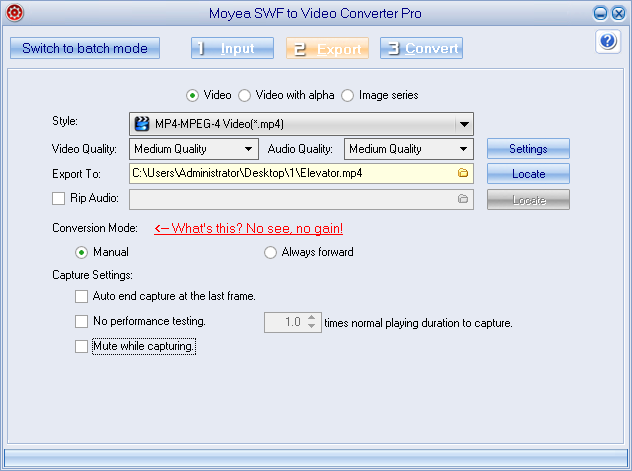Minimize the converter window
Image resolution: width=632 pixels, height=471 pixels.
pyautogui.click(x=600, y=13)
